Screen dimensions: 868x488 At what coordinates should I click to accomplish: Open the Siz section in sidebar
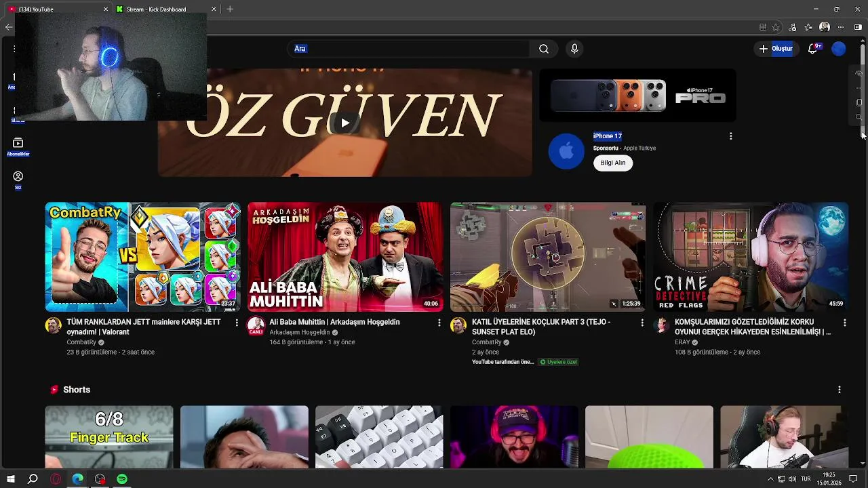click(x=18, y=180)
